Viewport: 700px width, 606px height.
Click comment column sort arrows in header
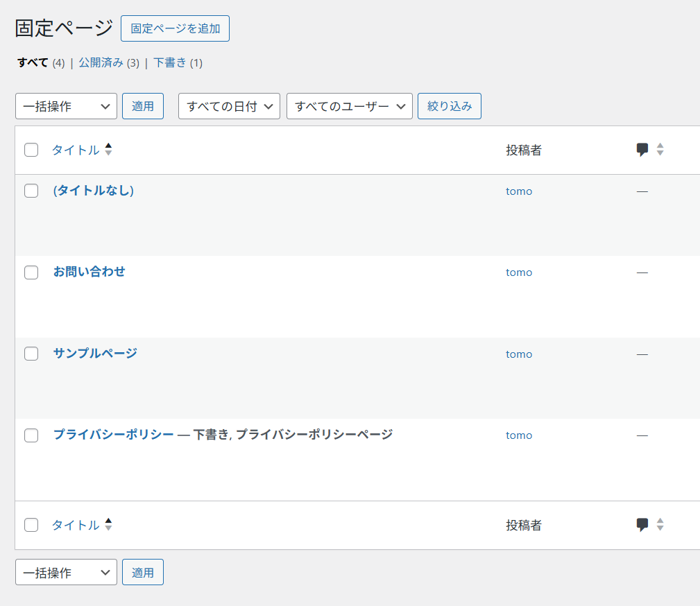tap(660, 150)
